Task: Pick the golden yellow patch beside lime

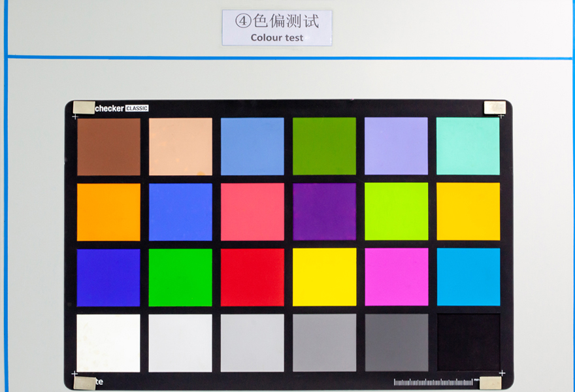Action: (x=468, y=212)
